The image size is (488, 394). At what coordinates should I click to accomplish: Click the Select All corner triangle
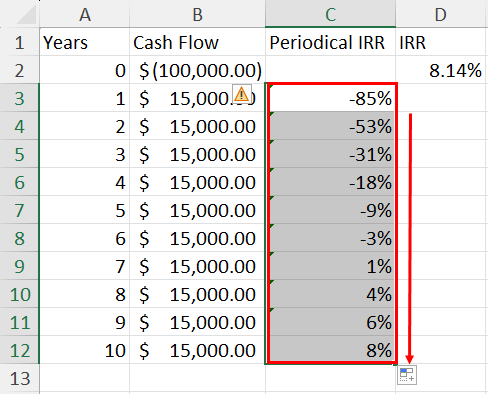click(x=27, y=15)
